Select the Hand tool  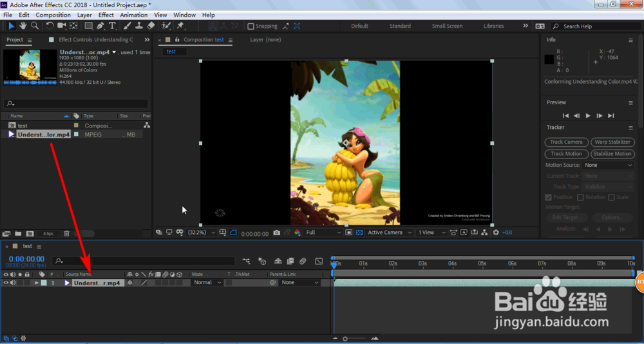click(x=23, y=26)
